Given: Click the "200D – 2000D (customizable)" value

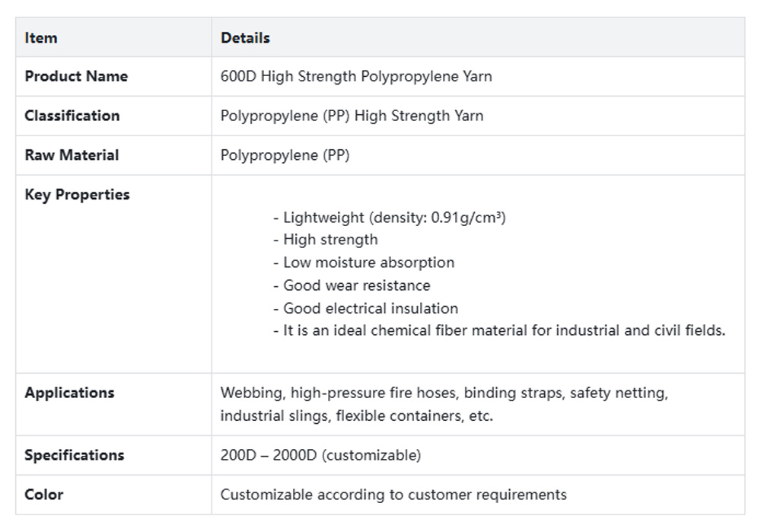Looking at the screenshot, I should point(320,455).
